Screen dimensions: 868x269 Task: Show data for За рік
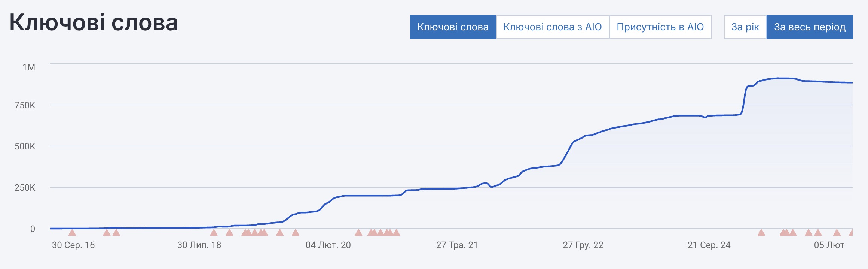[745, 27]
